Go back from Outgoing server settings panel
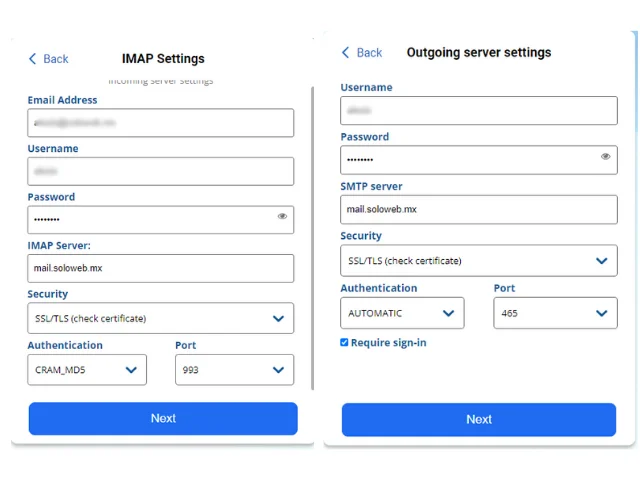This screenshot has width=640, height=480. 362,53
